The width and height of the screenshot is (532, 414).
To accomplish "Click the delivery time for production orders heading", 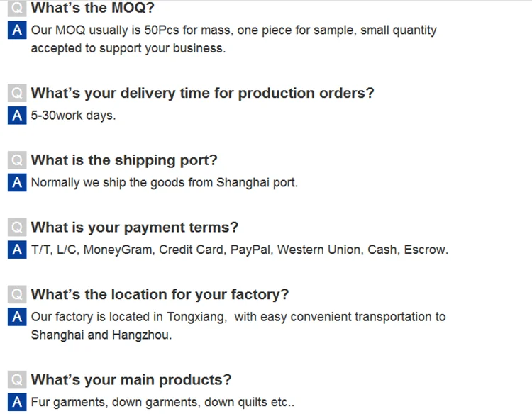I will (202, 93).
